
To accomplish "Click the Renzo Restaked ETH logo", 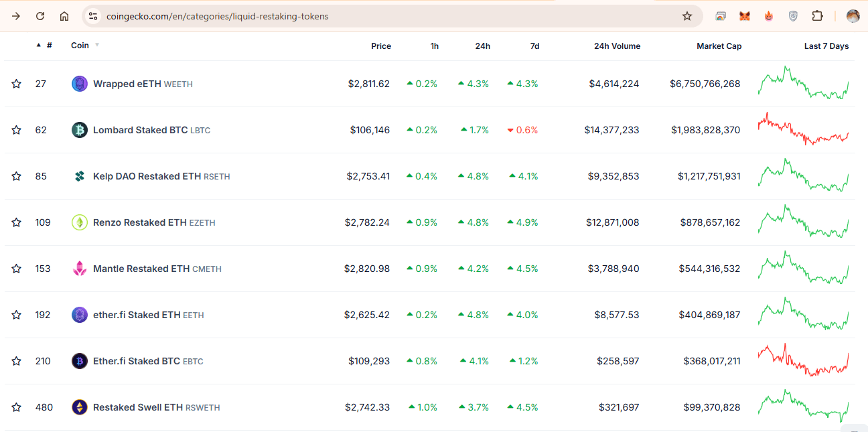I will (x=80, y=222).
